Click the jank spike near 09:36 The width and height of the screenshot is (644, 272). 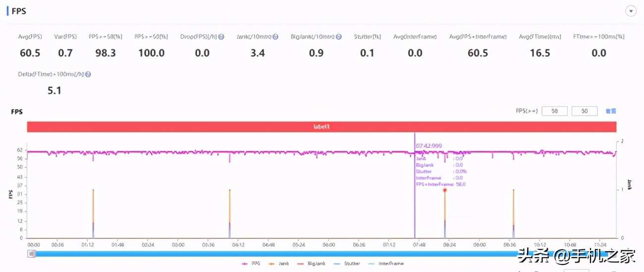click(513, 213)
